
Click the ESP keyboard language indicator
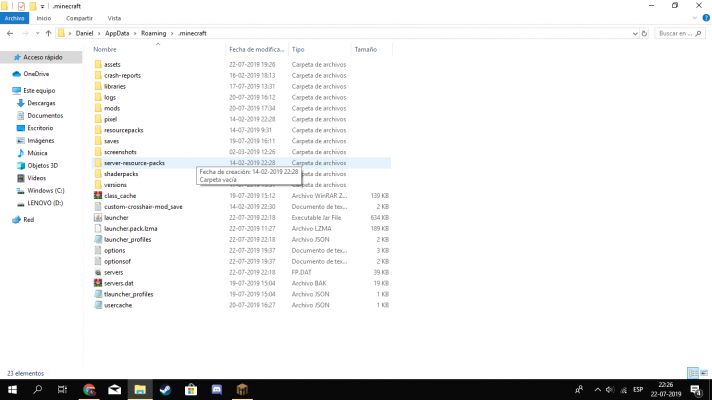pos(638,390)
